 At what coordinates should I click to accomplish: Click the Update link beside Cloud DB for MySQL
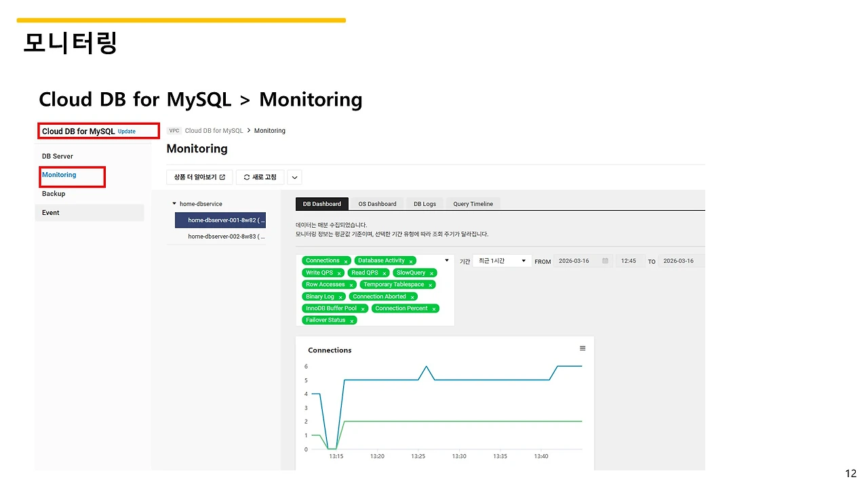click(127, 131)
